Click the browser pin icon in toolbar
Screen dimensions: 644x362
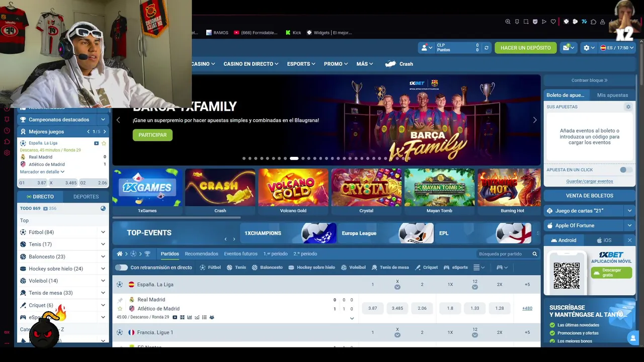517,22
